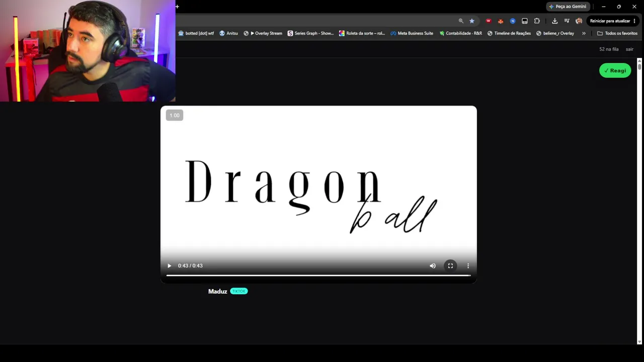Open the Extensions puzzle piece menu
The height and width of the screenshot is (362, 644).
[537, 21]
